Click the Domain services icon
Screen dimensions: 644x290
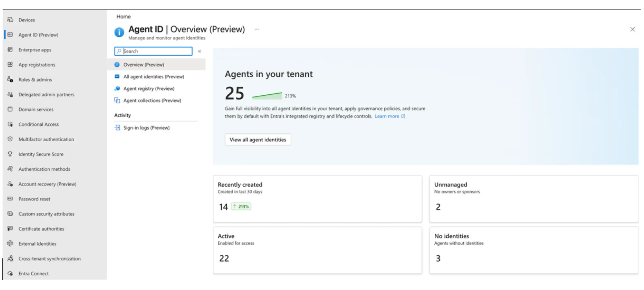coord(10,109)
